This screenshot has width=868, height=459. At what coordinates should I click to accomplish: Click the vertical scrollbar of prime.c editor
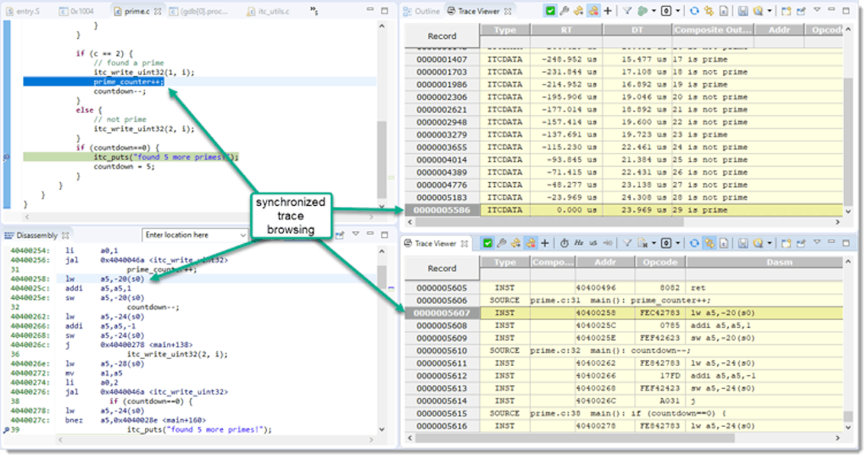pyautogui.click(x=382, y=159)
